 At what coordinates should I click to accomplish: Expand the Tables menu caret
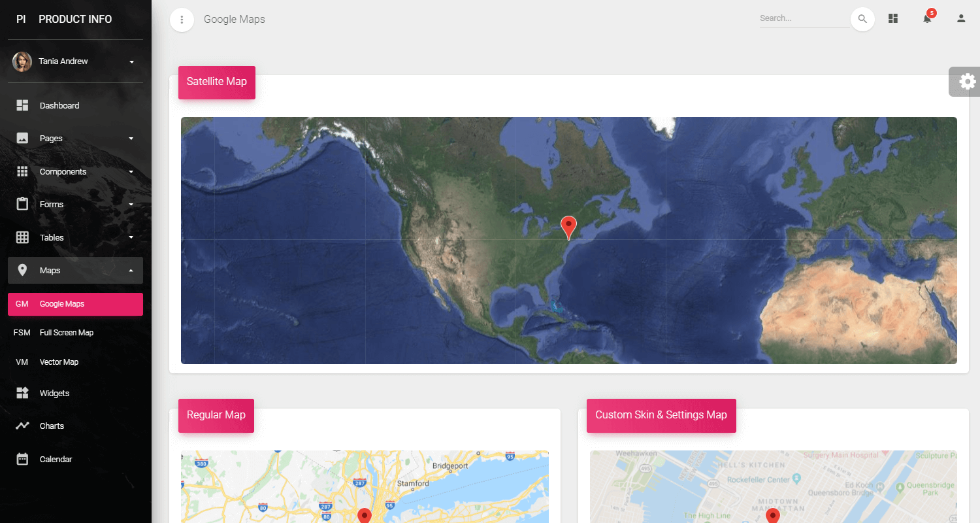tap(131, 237)
